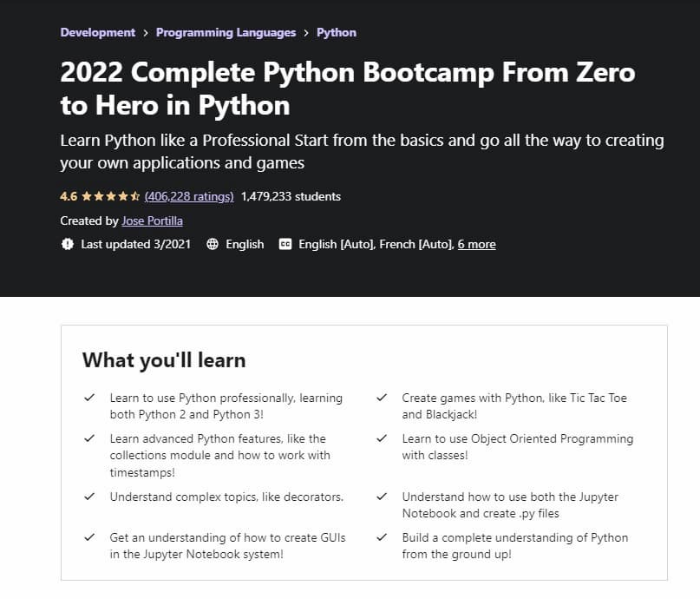700x599 pixels.
Task: Click the checkmark beside 'Create games with Python'
Action: 382,397
